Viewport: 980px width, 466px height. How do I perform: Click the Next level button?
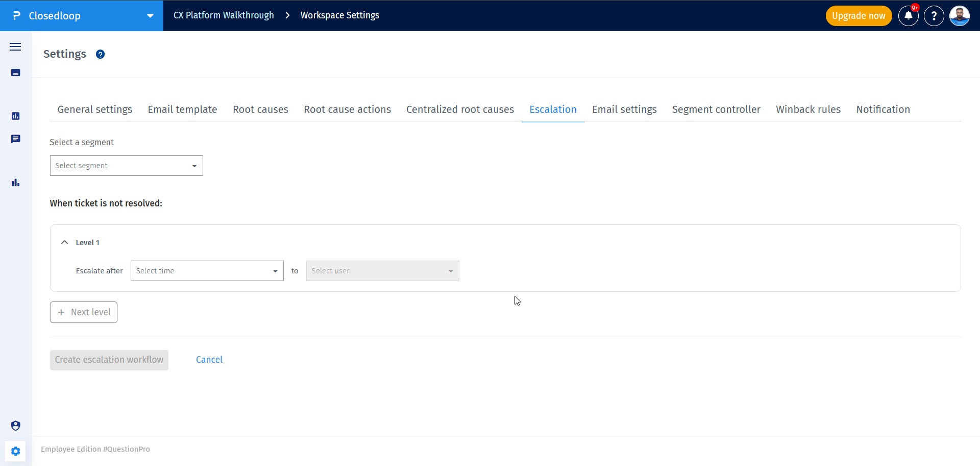coord(84,312)
